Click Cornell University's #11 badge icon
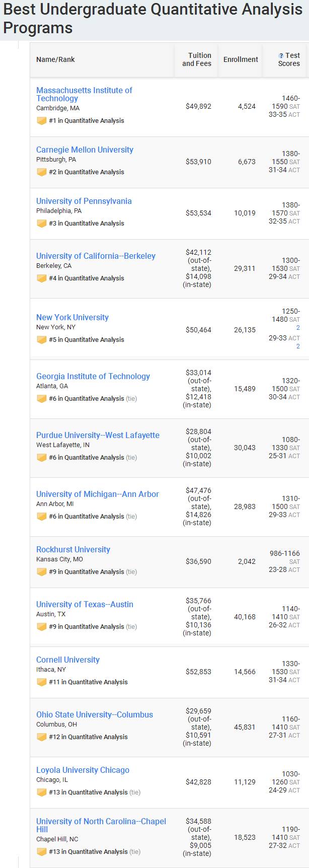 coord(41,682)
